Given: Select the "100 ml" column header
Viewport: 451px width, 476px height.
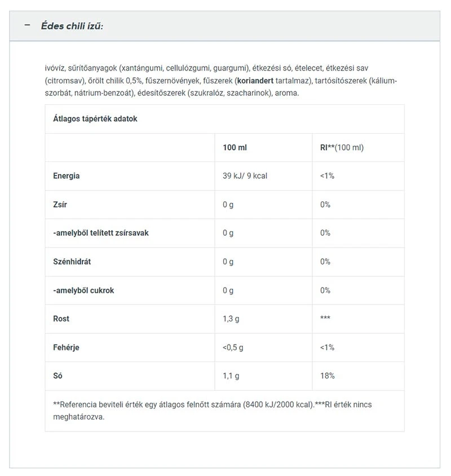Looking at the screenshot, I should 235,148.
